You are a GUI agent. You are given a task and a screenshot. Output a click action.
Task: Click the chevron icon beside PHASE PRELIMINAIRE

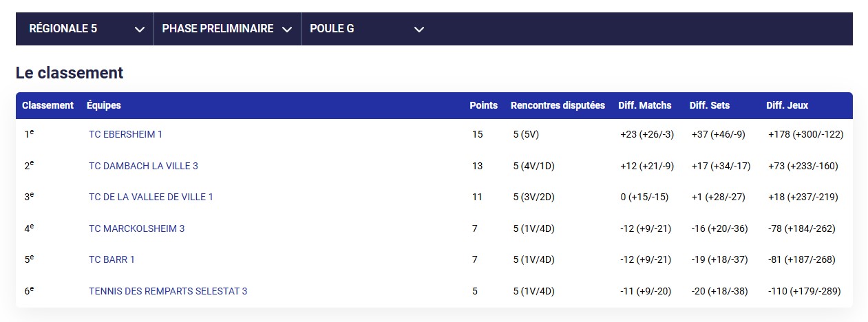[x=287, y=29]
